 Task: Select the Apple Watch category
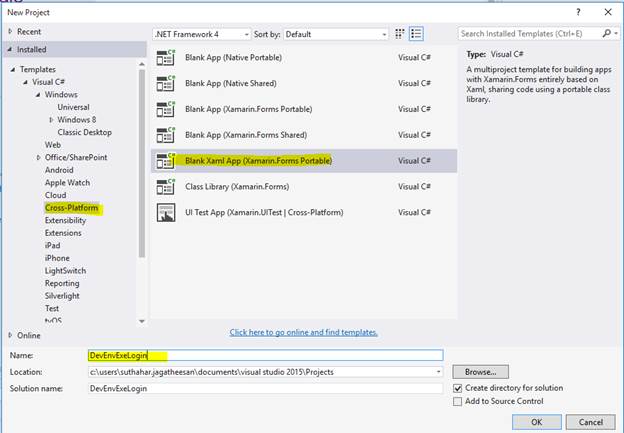pyautogui.click(x=67, y=183)
